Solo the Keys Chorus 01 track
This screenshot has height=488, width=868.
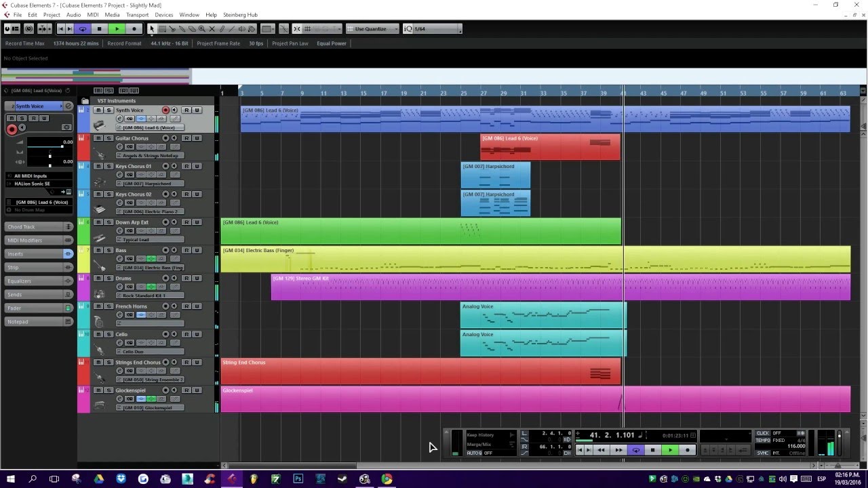(x=108, y=166)
